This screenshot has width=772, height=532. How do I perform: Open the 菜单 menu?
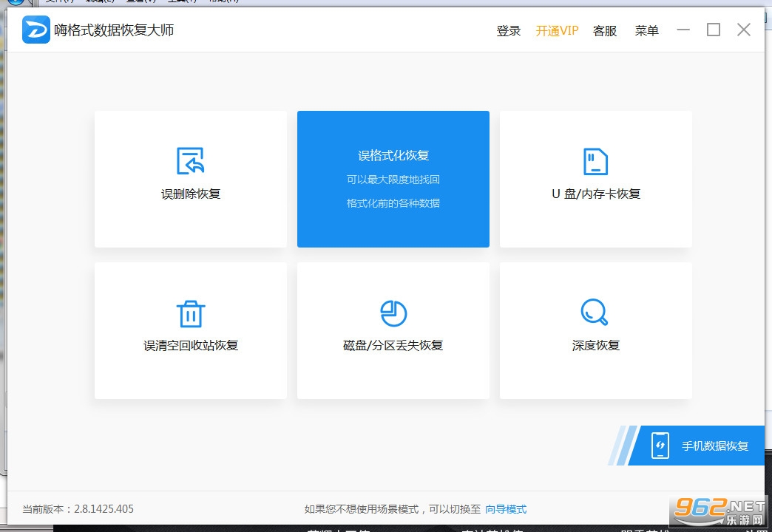tap(646, 31)
